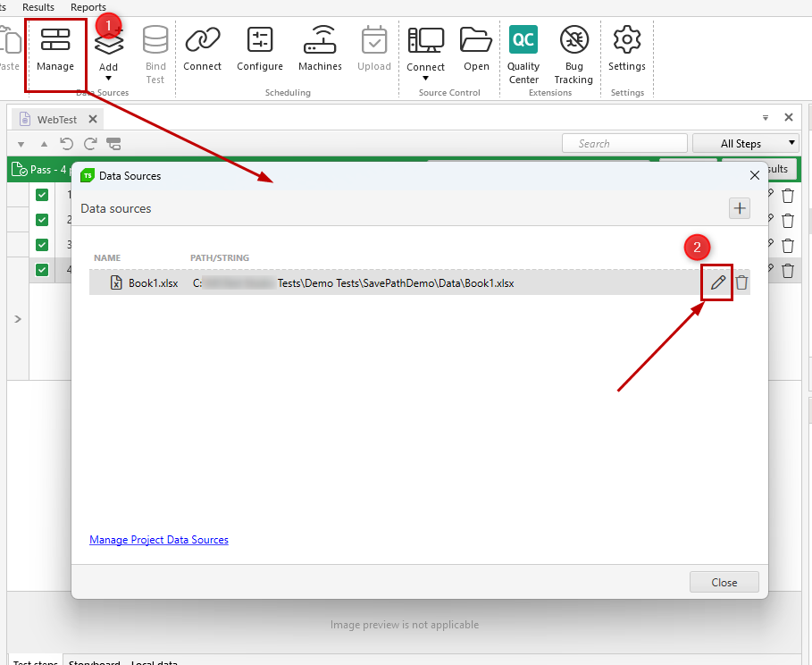Edit the Book1.xlsx data source
This screenshot has width=812, height=665.
[x=717, y=283]
